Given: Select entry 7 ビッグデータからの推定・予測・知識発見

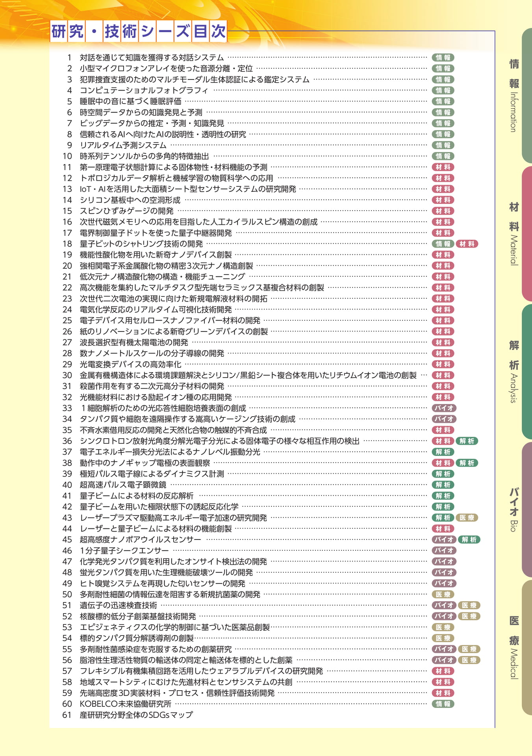Looking at the screenshot, I should (152, 123).
